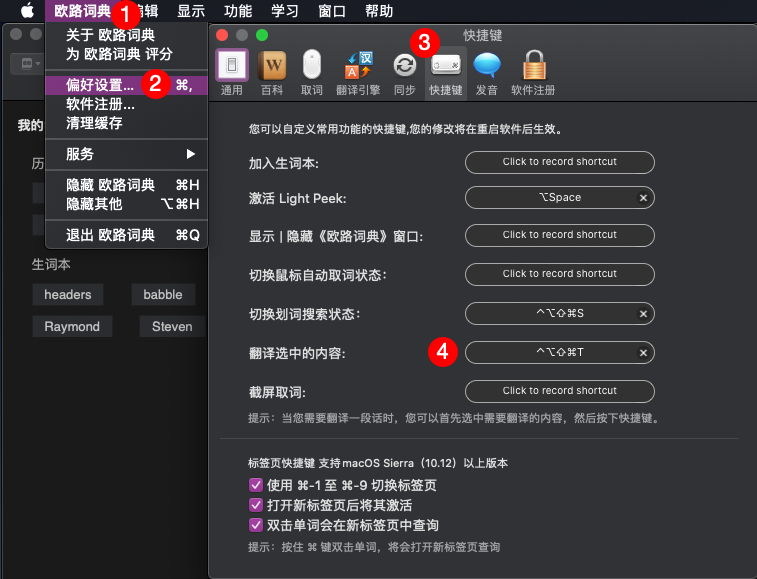Open the 欧路词典 app menu

pos(82,11)
